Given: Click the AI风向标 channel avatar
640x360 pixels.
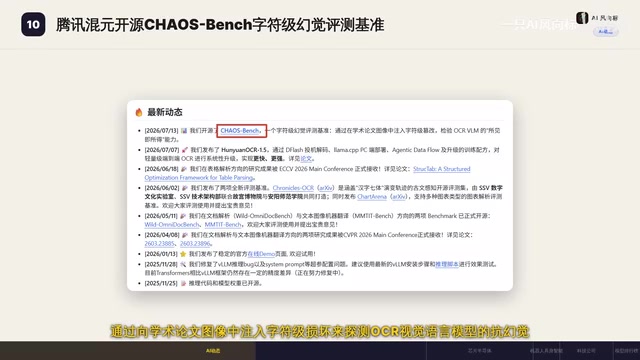Looking at the screenshot, I should 582,18.
